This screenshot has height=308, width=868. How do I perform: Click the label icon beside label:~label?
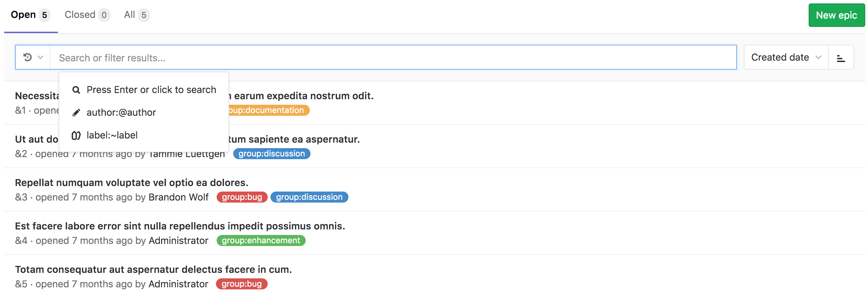pyautogui.click(x=76, y=135)
